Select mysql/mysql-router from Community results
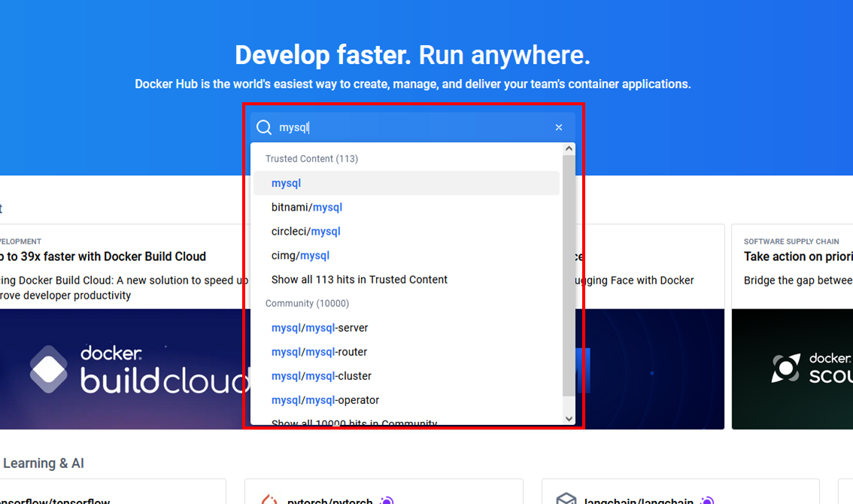853x504 pixels. [x=406, y=351]
